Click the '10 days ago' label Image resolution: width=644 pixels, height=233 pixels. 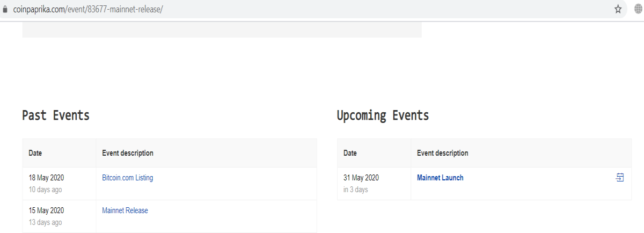pyautogui.click(x=45, y=190)
